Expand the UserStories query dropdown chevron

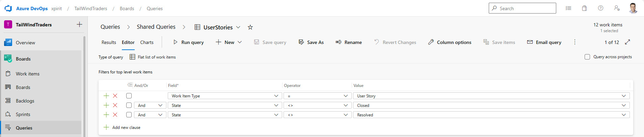(238, 27)
